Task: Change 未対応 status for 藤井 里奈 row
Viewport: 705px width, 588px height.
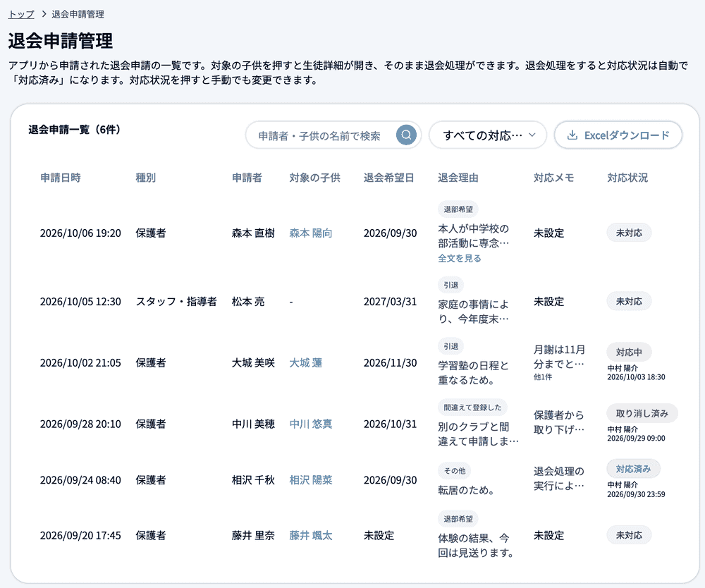Action: point(629,535)
